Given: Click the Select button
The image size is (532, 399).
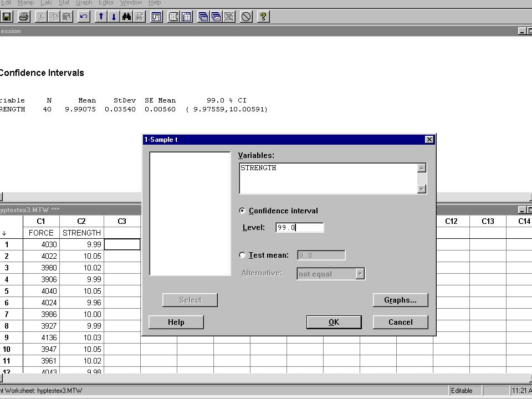Looking at the screenshot, I should tap(190, 300).
